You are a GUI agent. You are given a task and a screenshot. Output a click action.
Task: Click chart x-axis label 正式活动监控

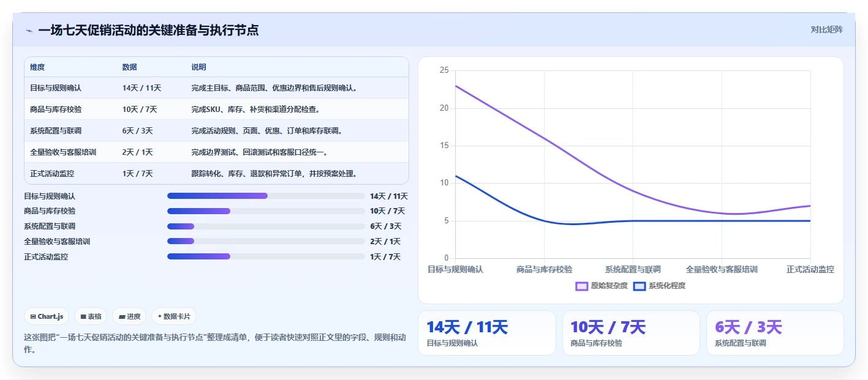810,269
